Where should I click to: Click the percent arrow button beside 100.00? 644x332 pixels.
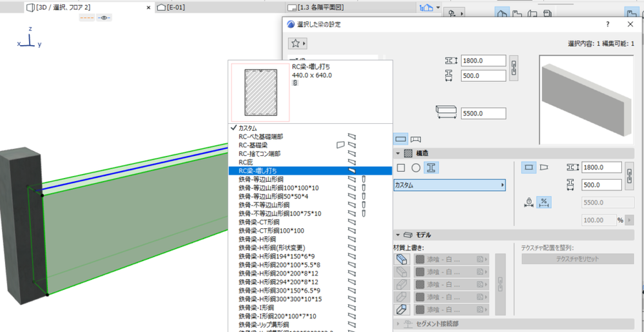(629, 220)
